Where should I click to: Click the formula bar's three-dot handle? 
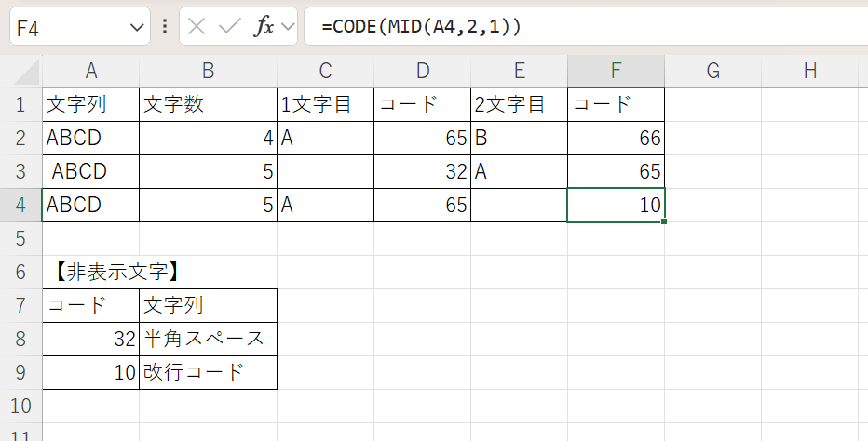click(x=165, y=26)
